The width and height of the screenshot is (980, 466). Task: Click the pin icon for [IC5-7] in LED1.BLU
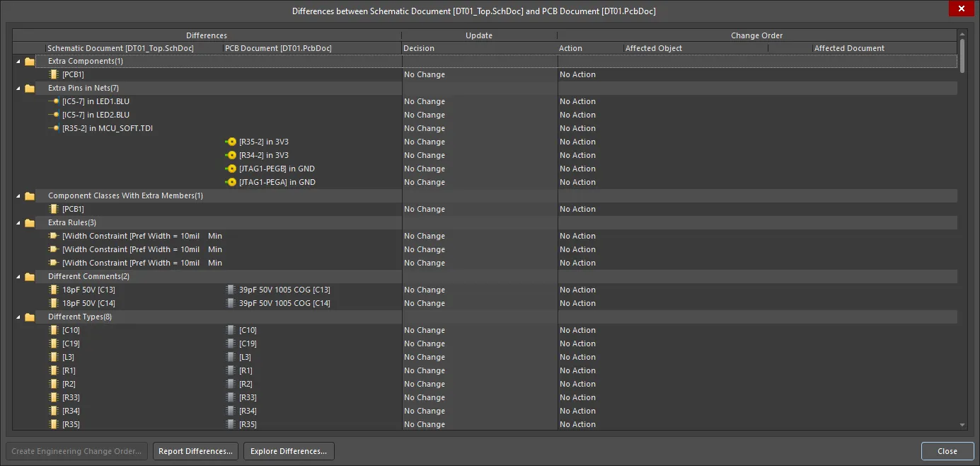pos(53,101)
